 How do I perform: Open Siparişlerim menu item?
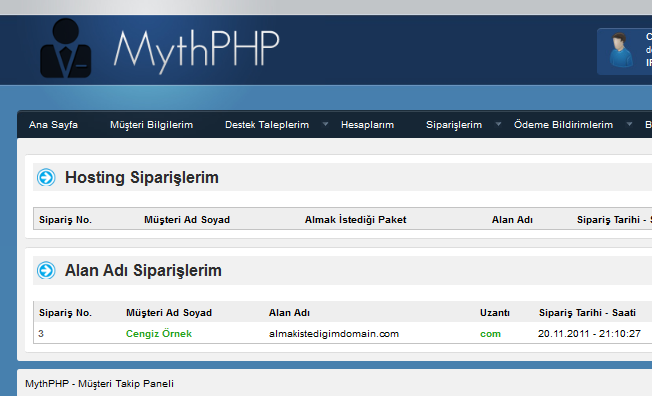click(x=454, y=125)
